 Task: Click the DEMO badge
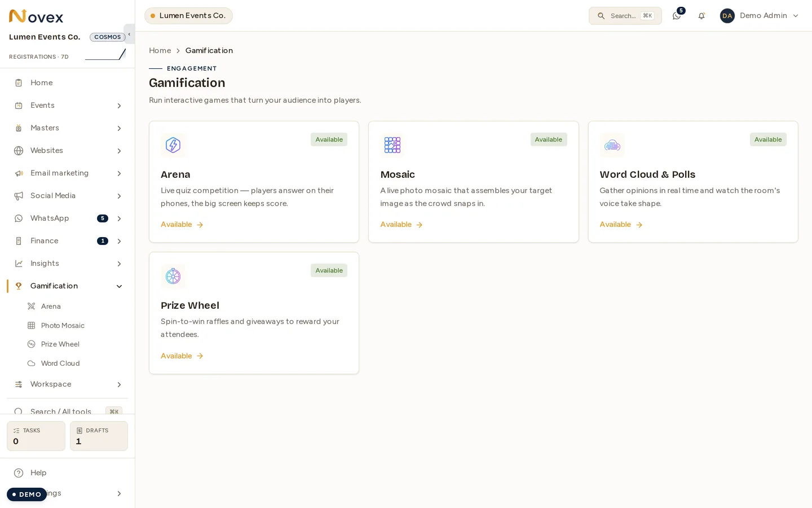tap(27, 494)
